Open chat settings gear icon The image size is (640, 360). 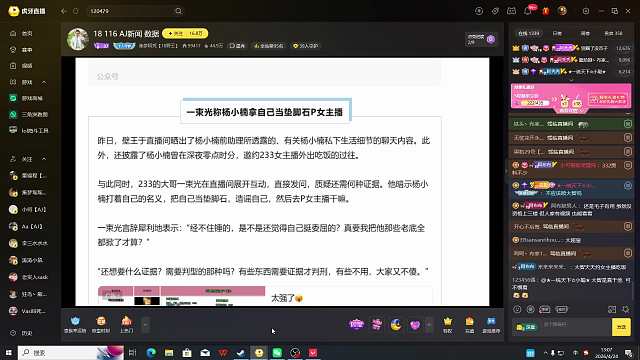tap(626, 310)
